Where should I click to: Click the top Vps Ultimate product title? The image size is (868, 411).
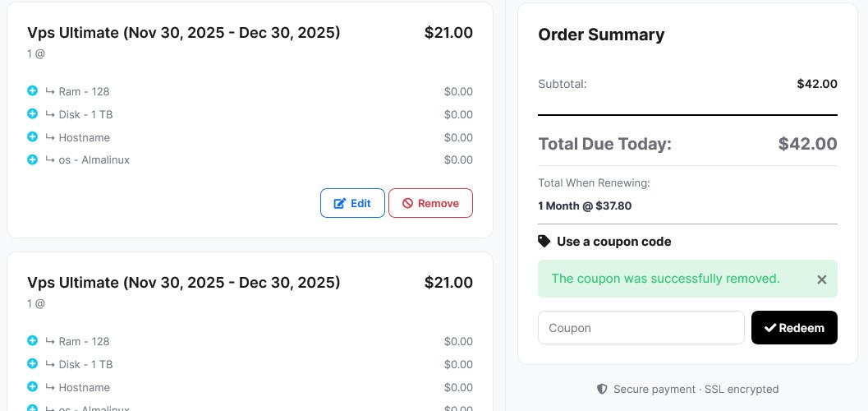tap(183, 33)
